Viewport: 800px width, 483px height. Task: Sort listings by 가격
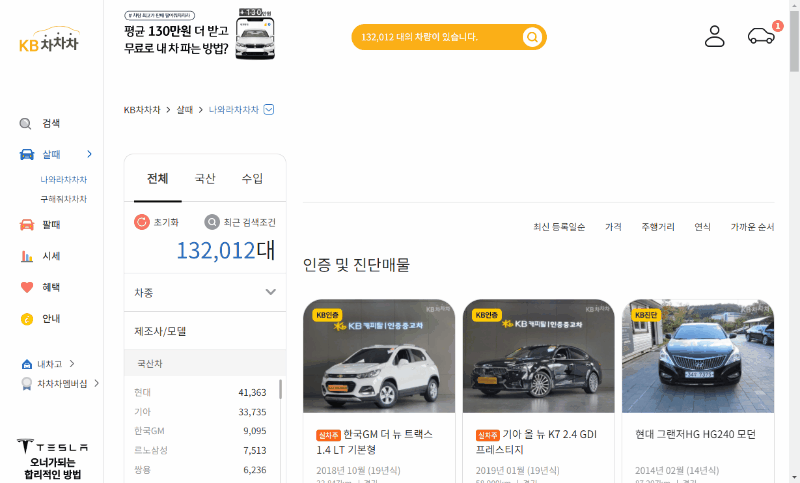(x=613, y=227)
